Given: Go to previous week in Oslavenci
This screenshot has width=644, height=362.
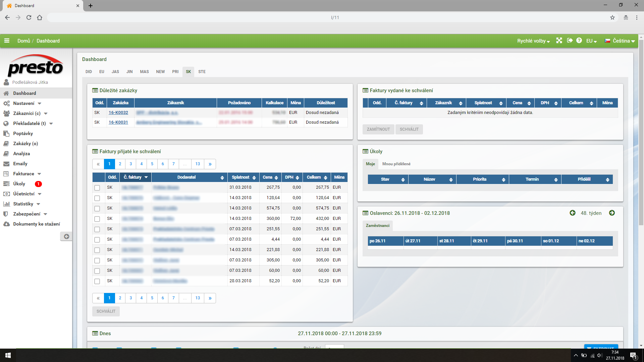Looking at the screenshot, I should click(573, 213).
